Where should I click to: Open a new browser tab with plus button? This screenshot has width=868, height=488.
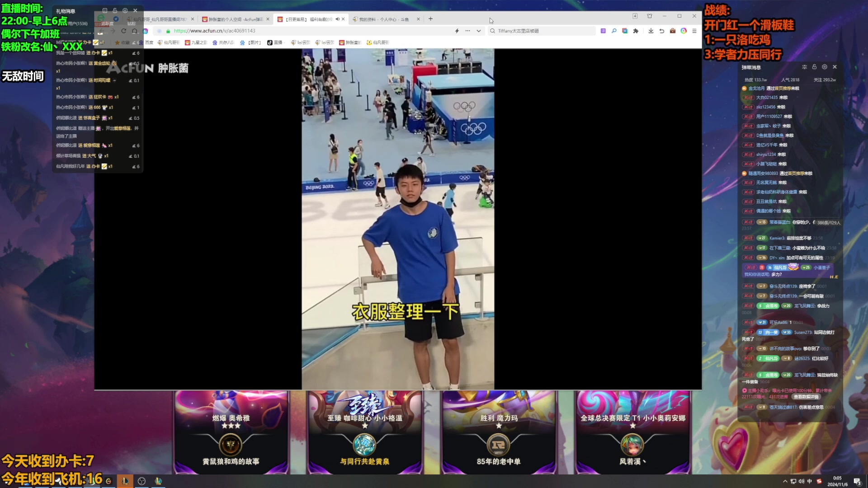point(430,19)
